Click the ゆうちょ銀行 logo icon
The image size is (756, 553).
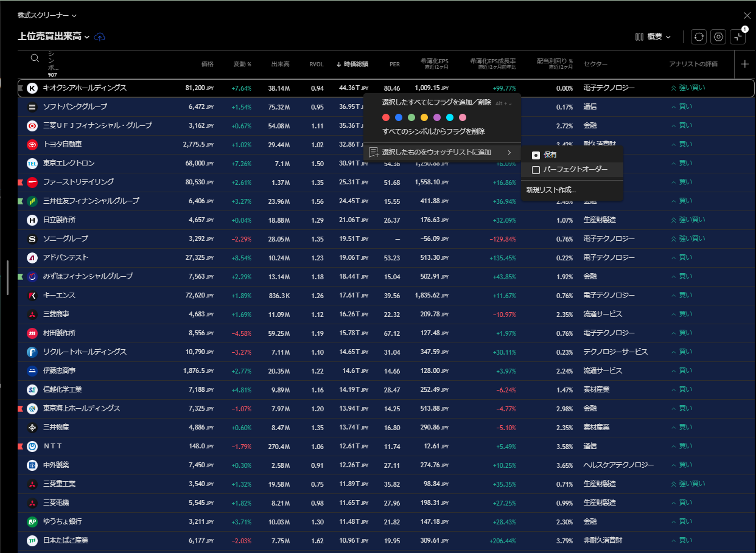tap(32, 522)
